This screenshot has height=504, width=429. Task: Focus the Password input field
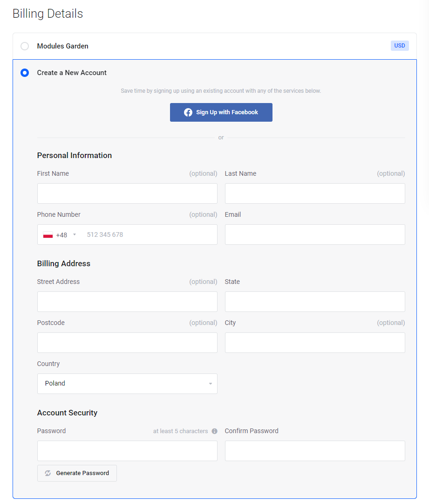[x=127, y=451]
